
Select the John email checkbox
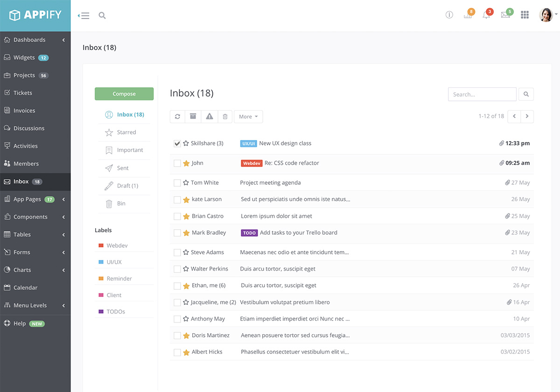pyautogui.click(x=177, y=163)
